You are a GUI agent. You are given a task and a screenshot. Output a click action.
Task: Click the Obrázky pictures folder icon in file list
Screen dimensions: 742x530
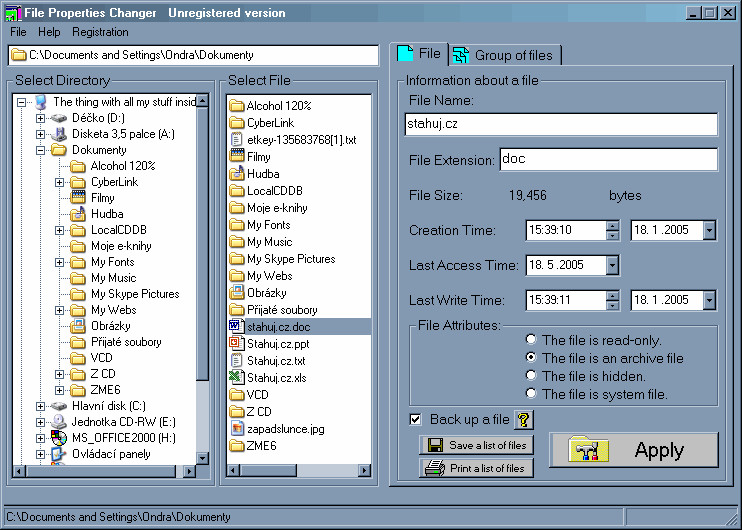(237, 292)
